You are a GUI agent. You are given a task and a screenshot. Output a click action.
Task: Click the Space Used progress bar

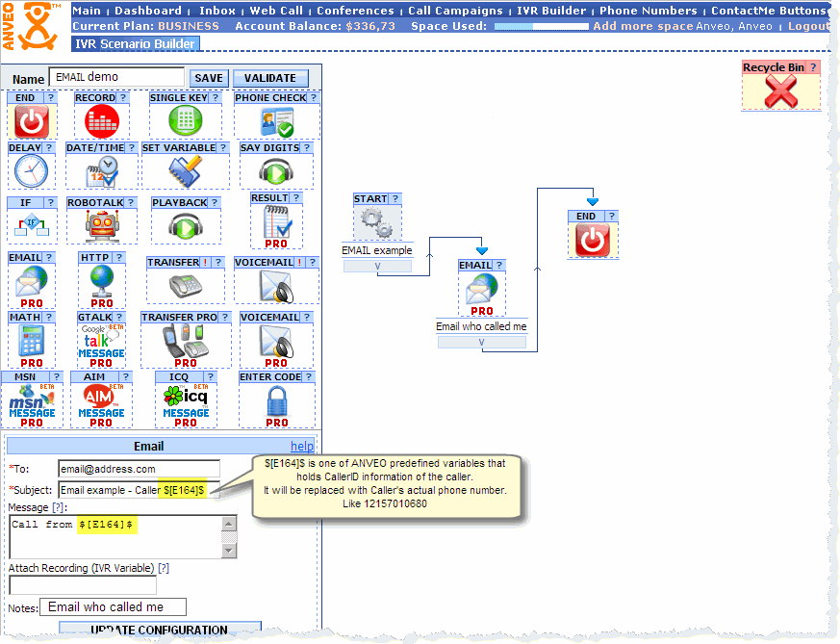[x=541, y=26]
